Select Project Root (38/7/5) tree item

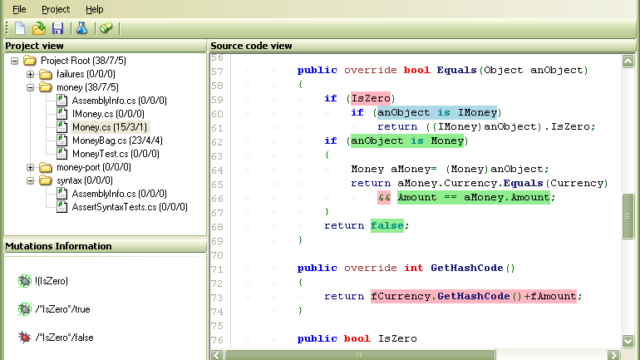click(x=83, y=61)
